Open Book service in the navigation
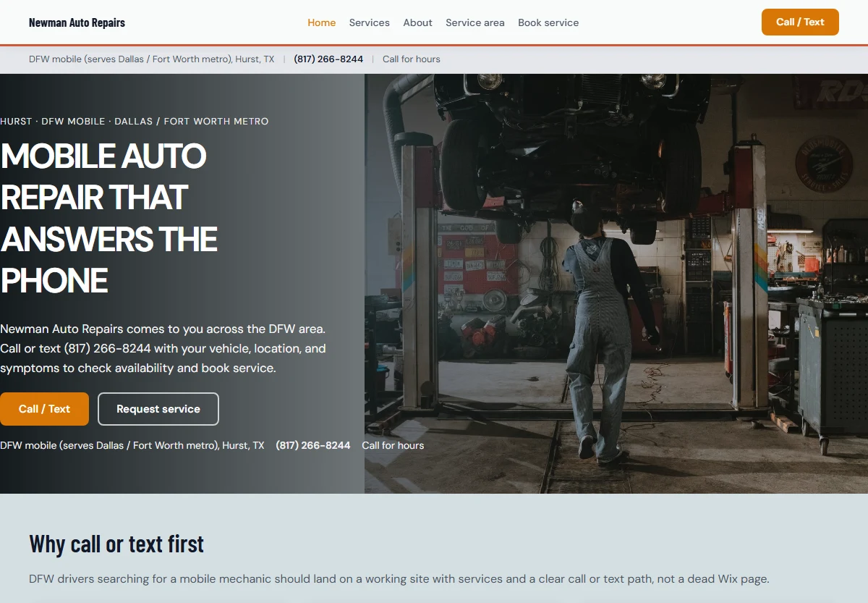The image size is (868, 603). tap(548, 22)
